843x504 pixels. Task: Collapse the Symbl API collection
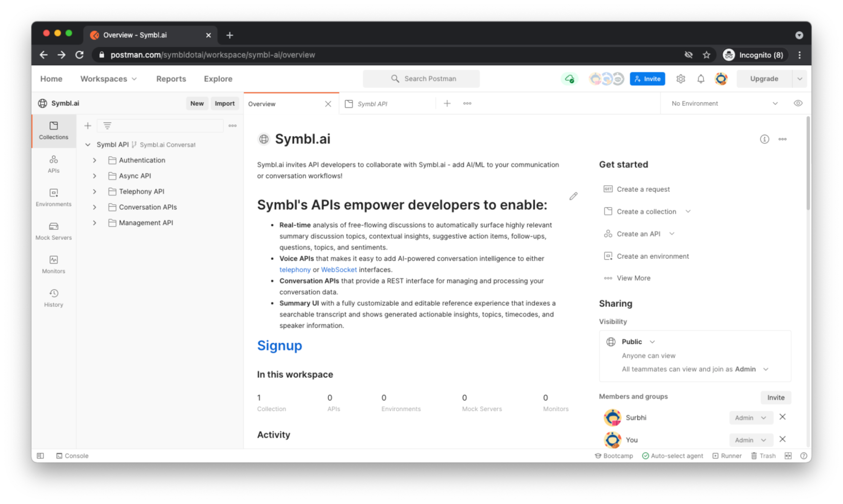point(88,145)
